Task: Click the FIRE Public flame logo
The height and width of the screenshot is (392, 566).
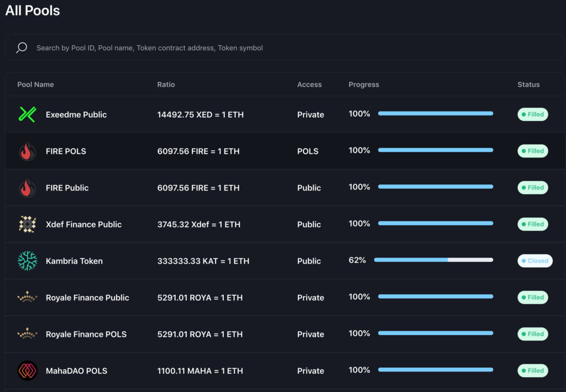Action: point(28,188)
